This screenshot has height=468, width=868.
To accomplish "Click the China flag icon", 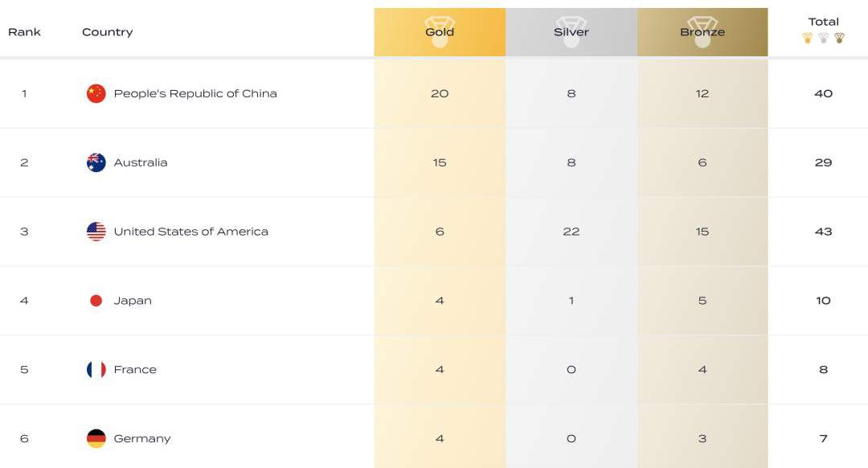I will (x=96, y=93).
